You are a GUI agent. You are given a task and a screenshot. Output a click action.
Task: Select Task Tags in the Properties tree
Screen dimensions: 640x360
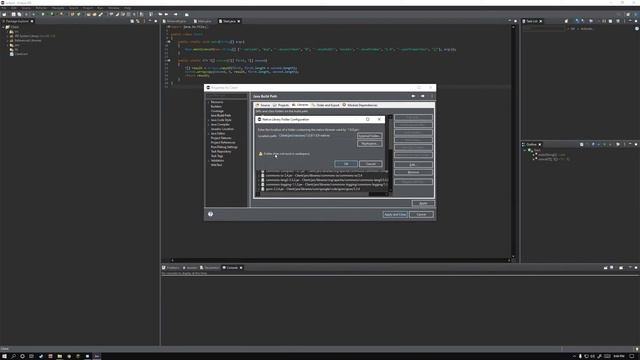[x=217, y=156]
